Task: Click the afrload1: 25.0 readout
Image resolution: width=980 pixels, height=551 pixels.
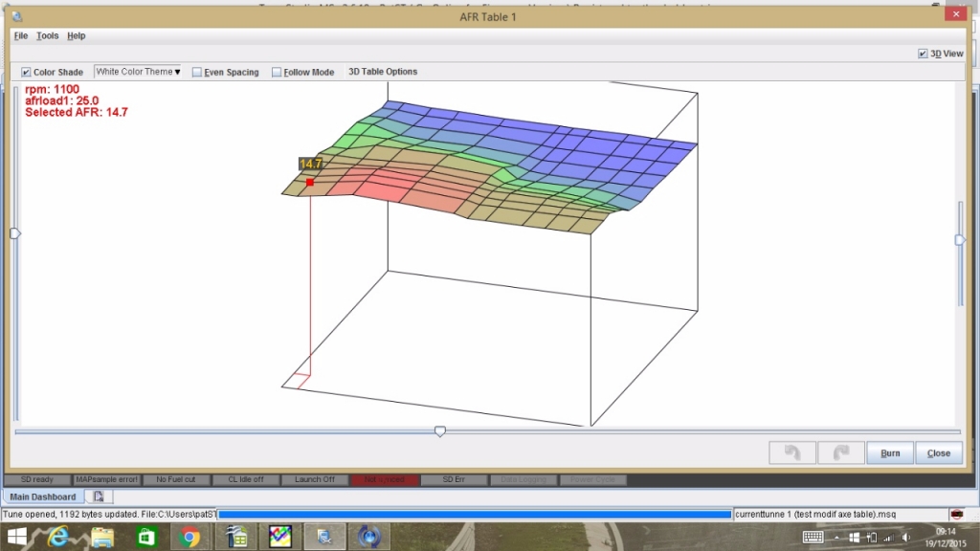Action: [x=62, y=100]
